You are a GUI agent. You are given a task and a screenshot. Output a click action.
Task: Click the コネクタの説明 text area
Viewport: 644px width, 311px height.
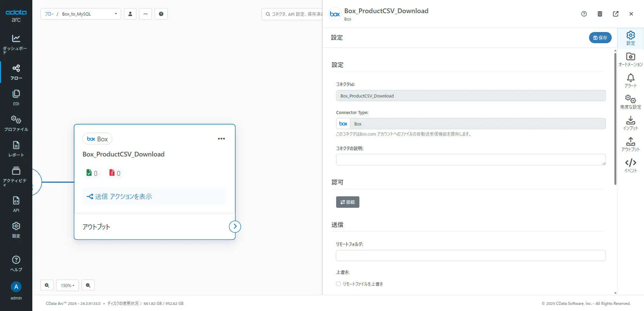471,160
